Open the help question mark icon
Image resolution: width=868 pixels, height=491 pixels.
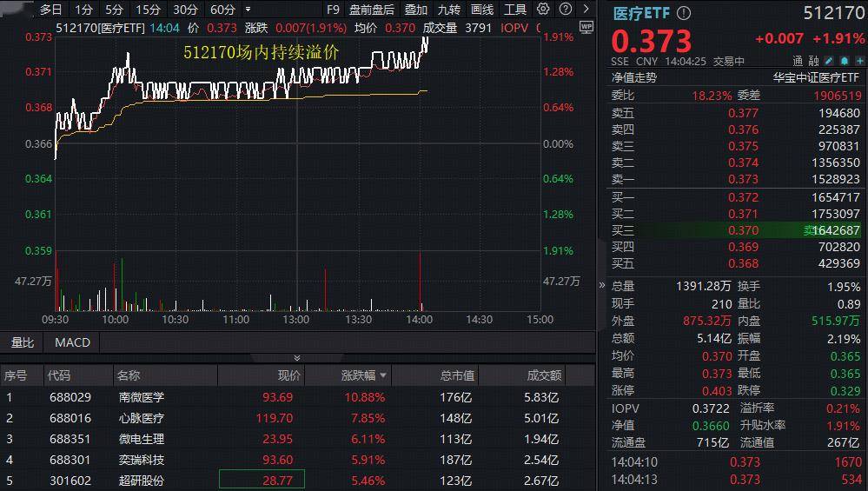[565, 9]
